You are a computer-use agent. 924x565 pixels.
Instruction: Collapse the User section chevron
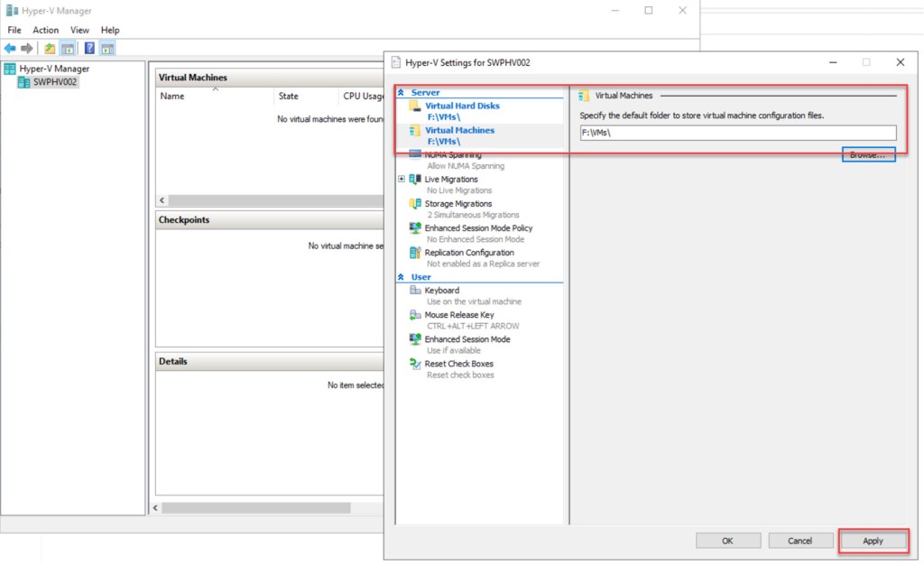[401, 277]
